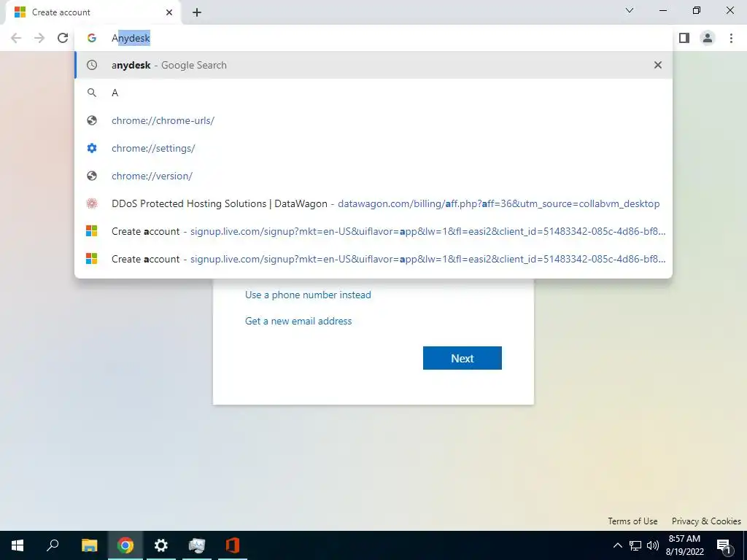Click the magnifier icon beside suggestion A
Viewport: 747px width, 560px height.
coord(92,93)
